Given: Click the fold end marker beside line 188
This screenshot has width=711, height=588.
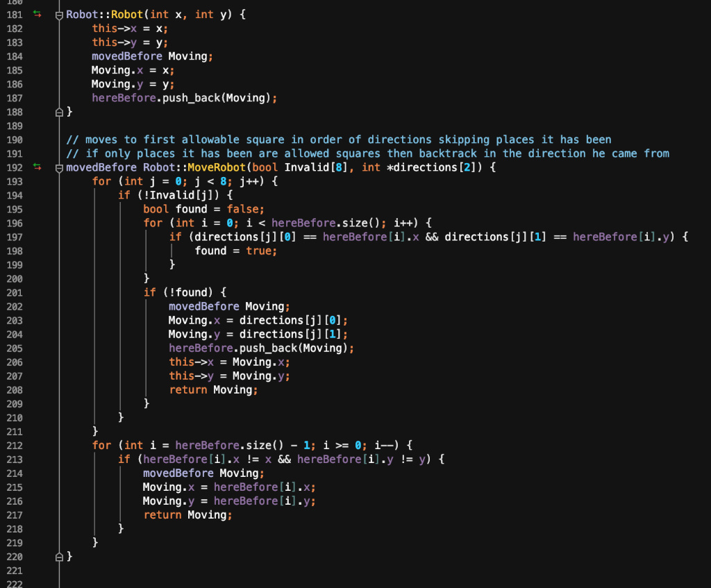Looking at the screenshot, I should coord(58,112).
